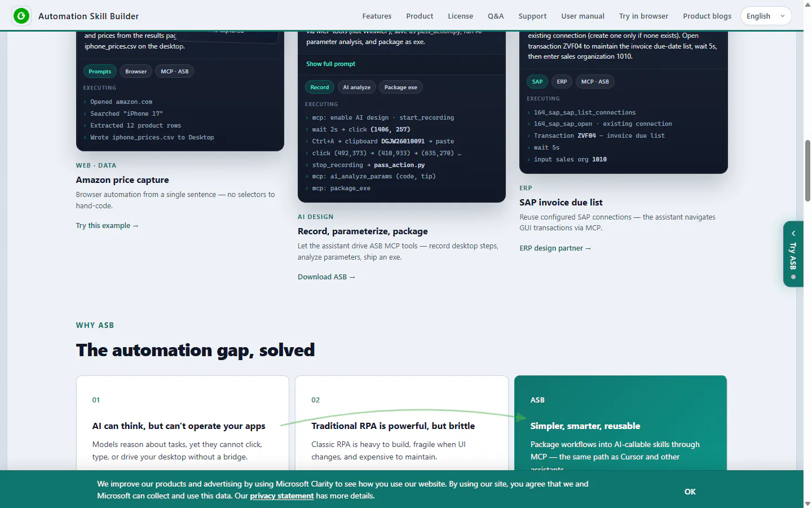Screen dimensions: 812x508
Task: Click the Amazon price capture heading
Action: [122, 179]
